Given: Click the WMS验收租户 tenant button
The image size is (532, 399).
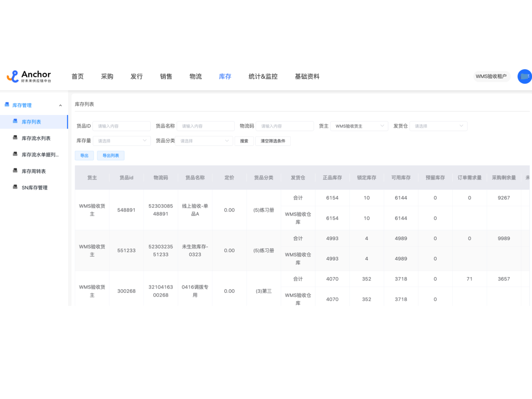Looking at the screenshot, I should coord(491,76).
